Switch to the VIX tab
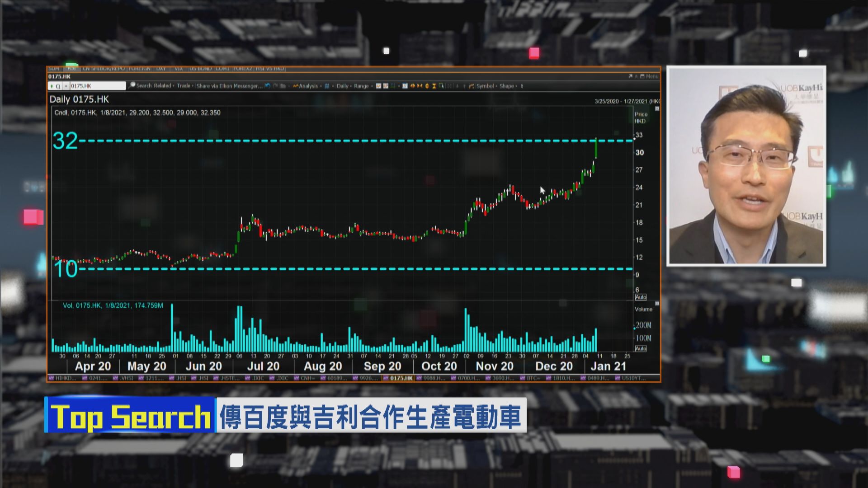The height and width of the screenshot is (488, 868). [x=179, y=69]
